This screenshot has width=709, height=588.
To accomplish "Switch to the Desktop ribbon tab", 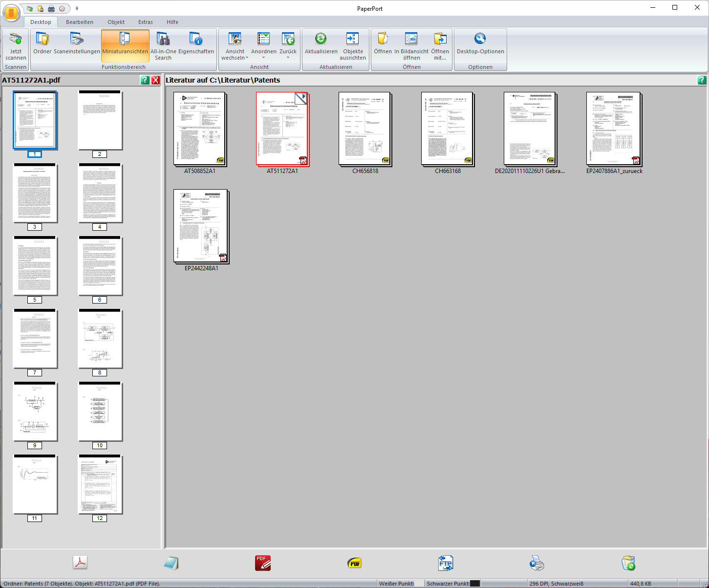I will coord(41,22).
